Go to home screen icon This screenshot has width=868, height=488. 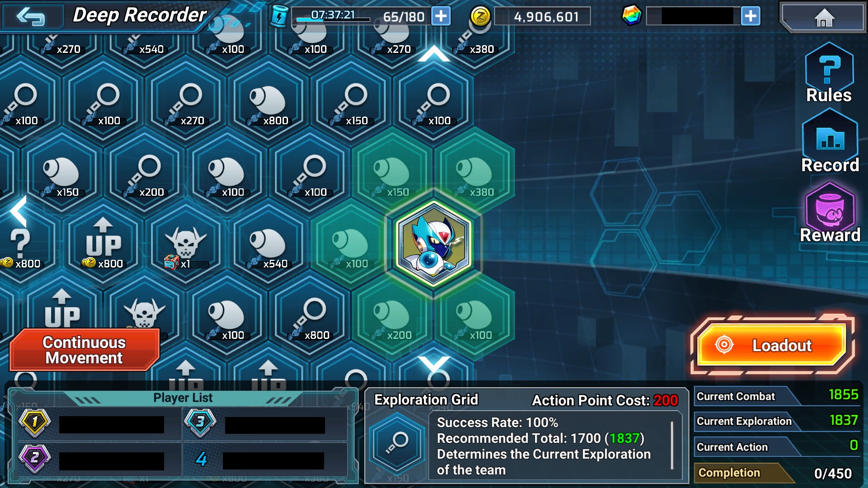click(x=824, y=18)
